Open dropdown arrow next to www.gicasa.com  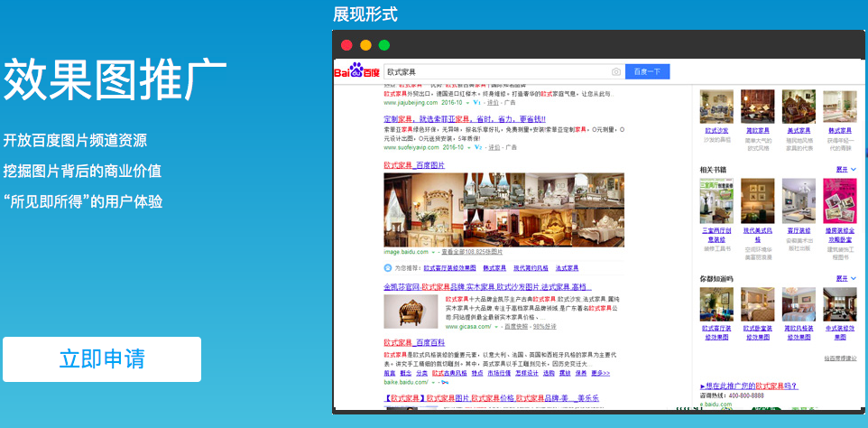click(498, 327)
